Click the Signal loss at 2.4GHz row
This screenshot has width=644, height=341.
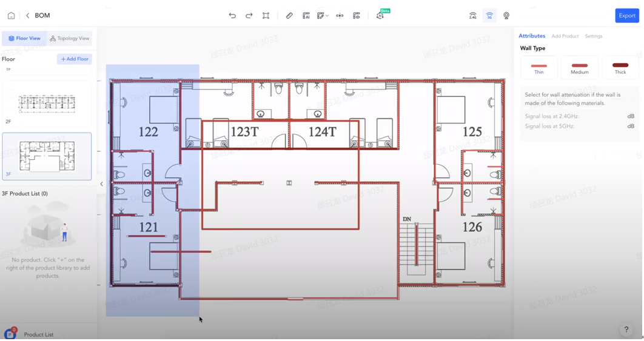tap(580, 116)
